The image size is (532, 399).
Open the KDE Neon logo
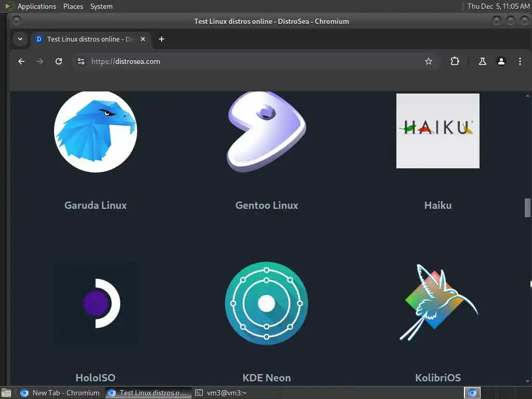267,303
